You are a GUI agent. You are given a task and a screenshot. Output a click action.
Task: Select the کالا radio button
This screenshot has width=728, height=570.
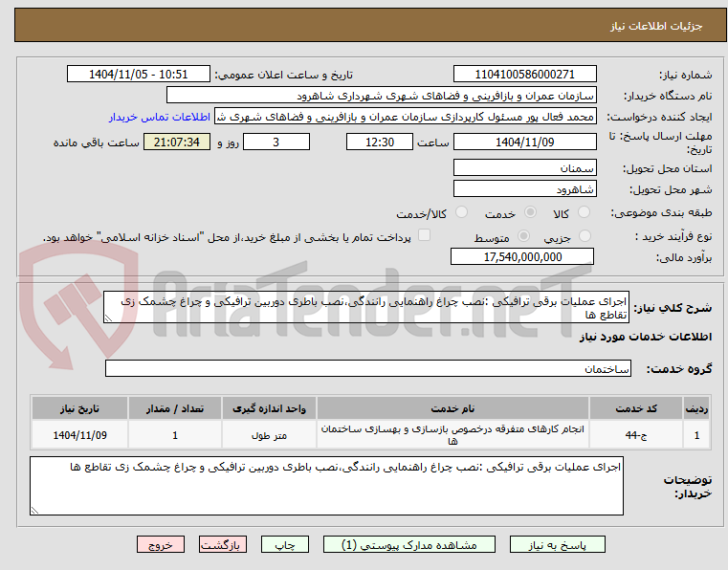click(584, 212)
